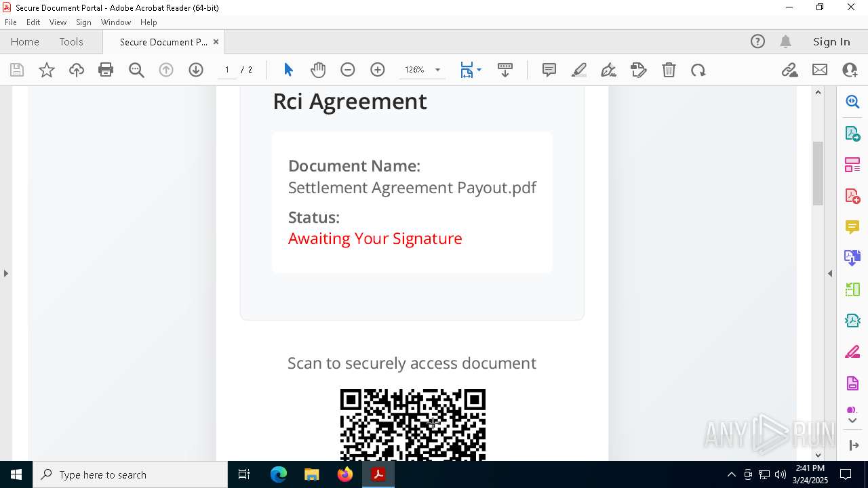This screenshot has height=488, width=868.
Task: Share a link to the file
Action: pyautogui.click(x=789, y=70)
